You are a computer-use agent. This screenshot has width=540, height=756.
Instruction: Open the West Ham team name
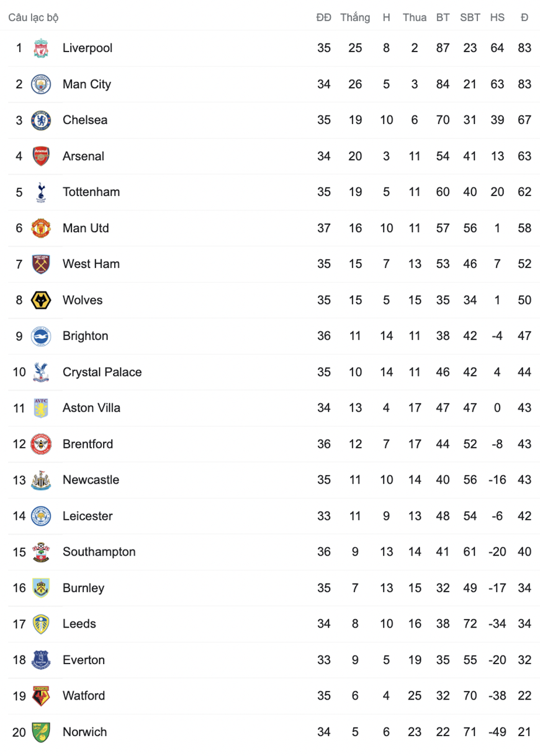[x=91, y=264]
